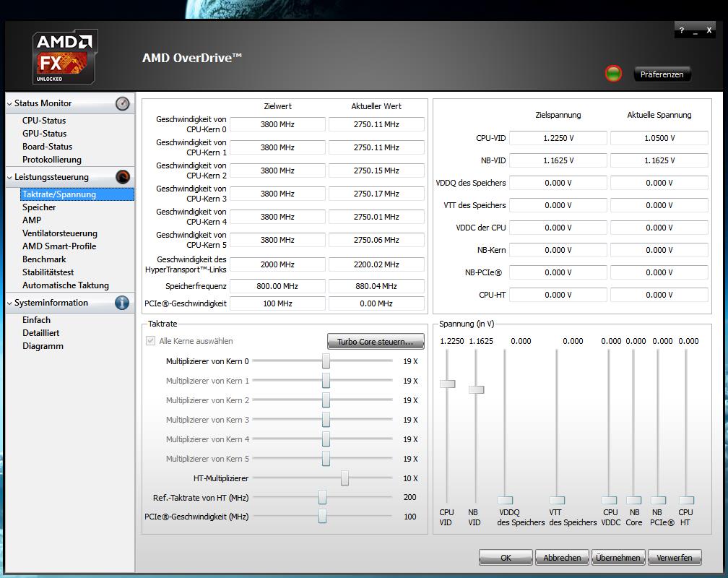
Task: Click the CPU VID voltage slider handle
Action: click(448, 384)
